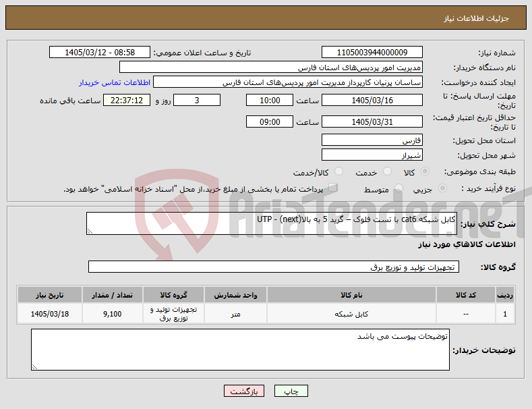Click the price validity date 1405/03/31
The image size is (532, 409).
(372, 121)
